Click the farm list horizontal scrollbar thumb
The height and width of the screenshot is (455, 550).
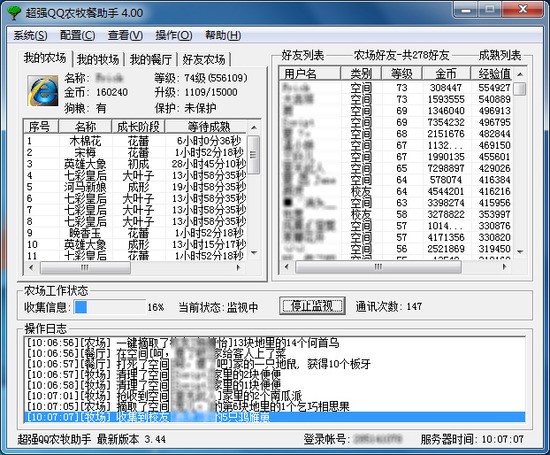coord(85,268)
